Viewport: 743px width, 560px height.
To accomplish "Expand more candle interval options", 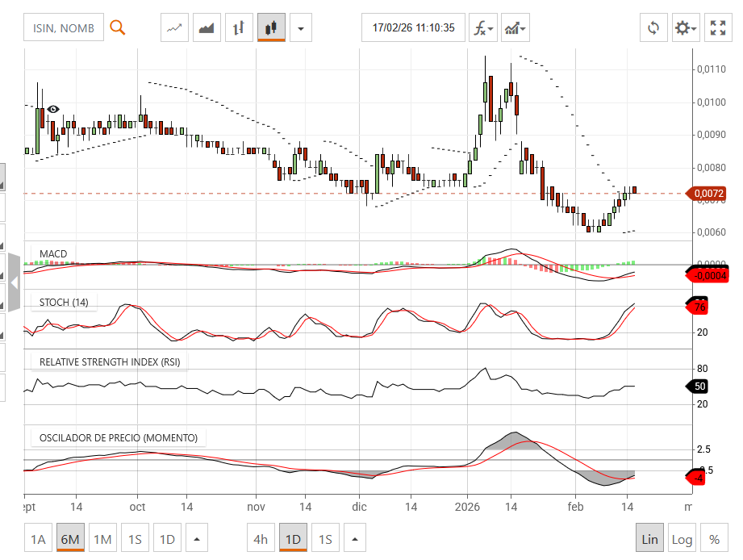I will click(x=354, y=539).
